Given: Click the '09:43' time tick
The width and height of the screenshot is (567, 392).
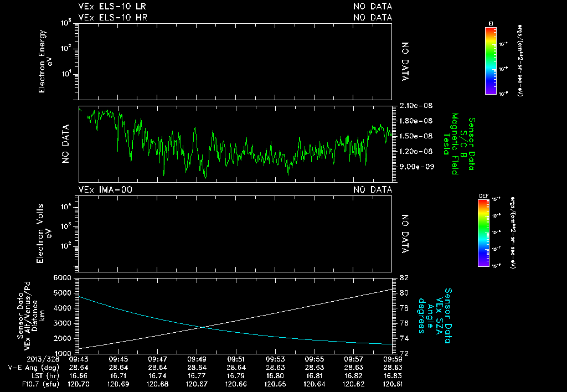Looking at the screenshot, I should pos(79,359).
